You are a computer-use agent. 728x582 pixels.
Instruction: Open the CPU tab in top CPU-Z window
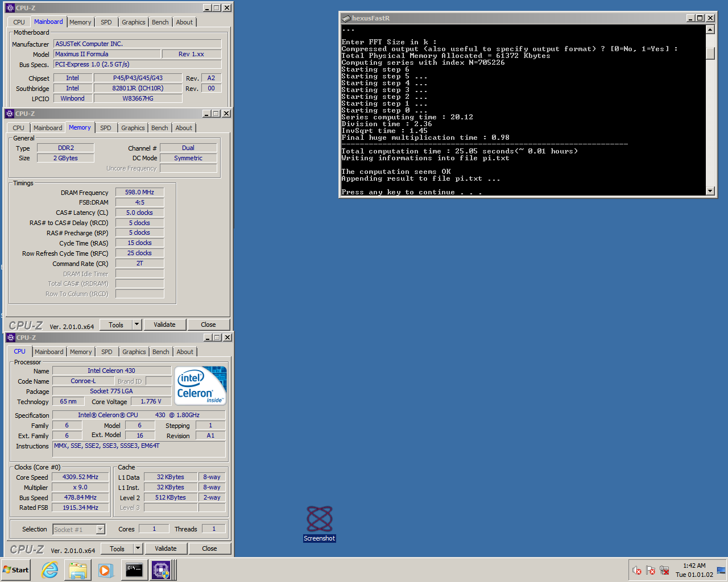[19, 22]
